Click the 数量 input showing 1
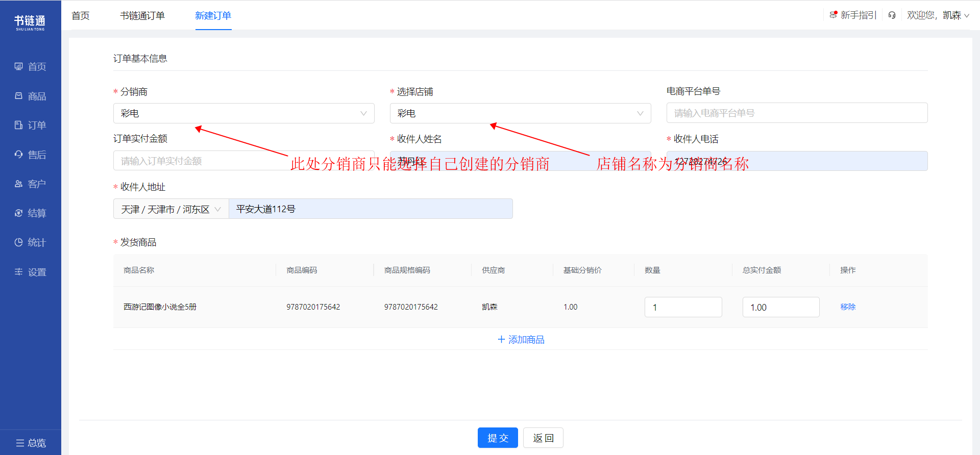The image size is (980, 455). click(x=683, y=307)
